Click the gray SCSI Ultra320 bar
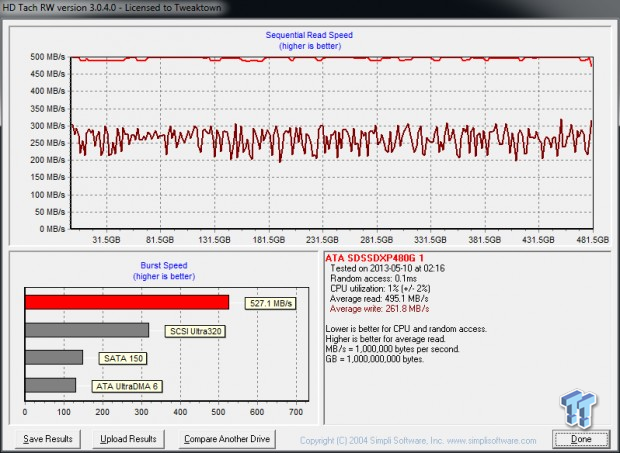This screenshot has width=620, height=453. pyautogui.click(x=87, y=330)
